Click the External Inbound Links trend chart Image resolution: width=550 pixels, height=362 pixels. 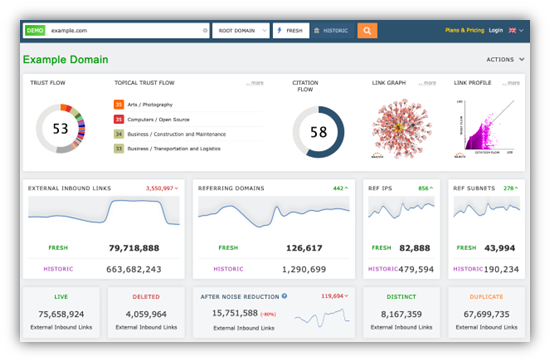click(104, 212)
